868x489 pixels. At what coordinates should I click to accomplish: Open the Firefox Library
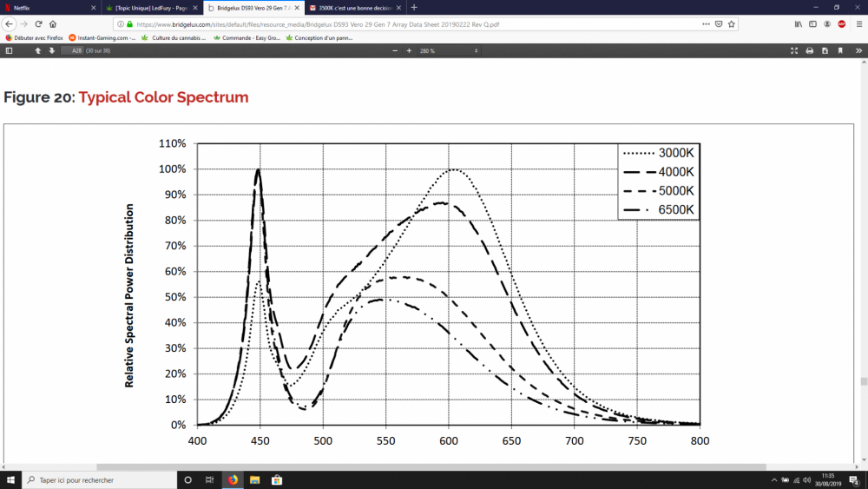tap(799, 23)
